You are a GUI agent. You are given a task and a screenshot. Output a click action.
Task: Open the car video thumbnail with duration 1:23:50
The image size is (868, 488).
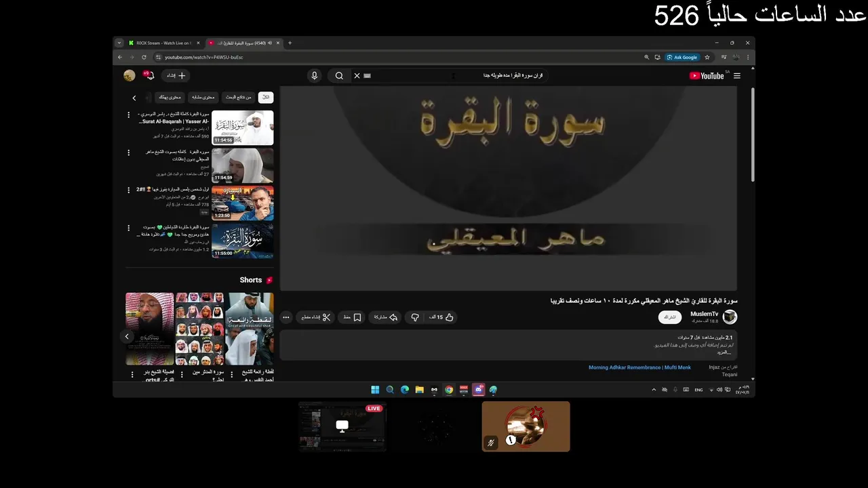click(x=242, y=203)
